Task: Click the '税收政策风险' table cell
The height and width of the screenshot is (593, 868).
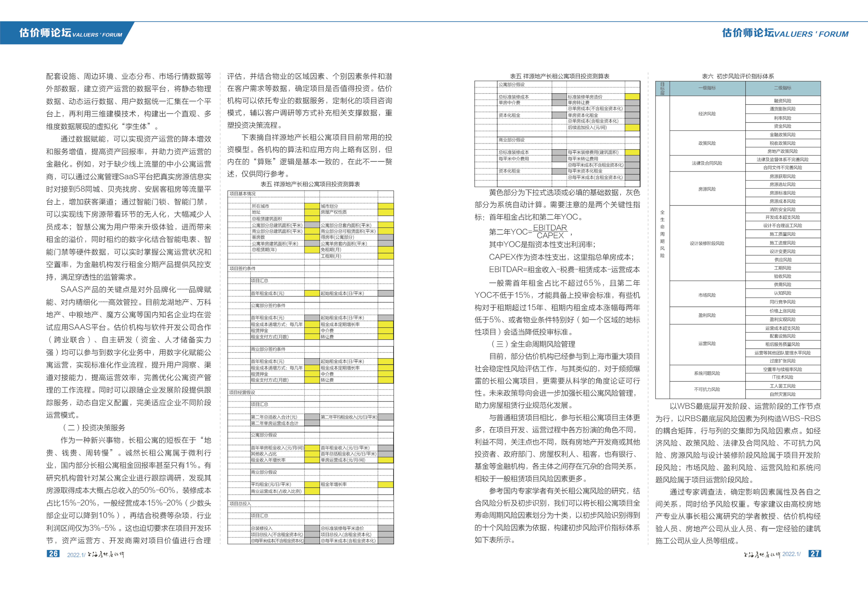Action: (x=783, y=143)
